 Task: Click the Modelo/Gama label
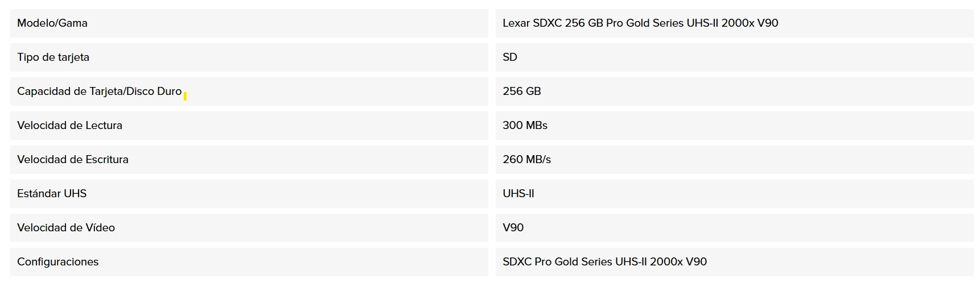52,23
